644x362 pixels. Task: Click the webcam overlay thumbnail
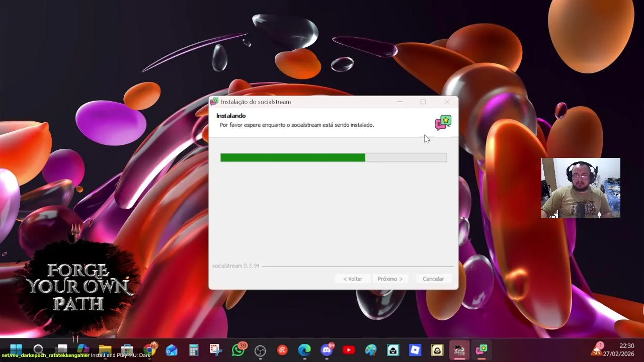coord(581,188)
